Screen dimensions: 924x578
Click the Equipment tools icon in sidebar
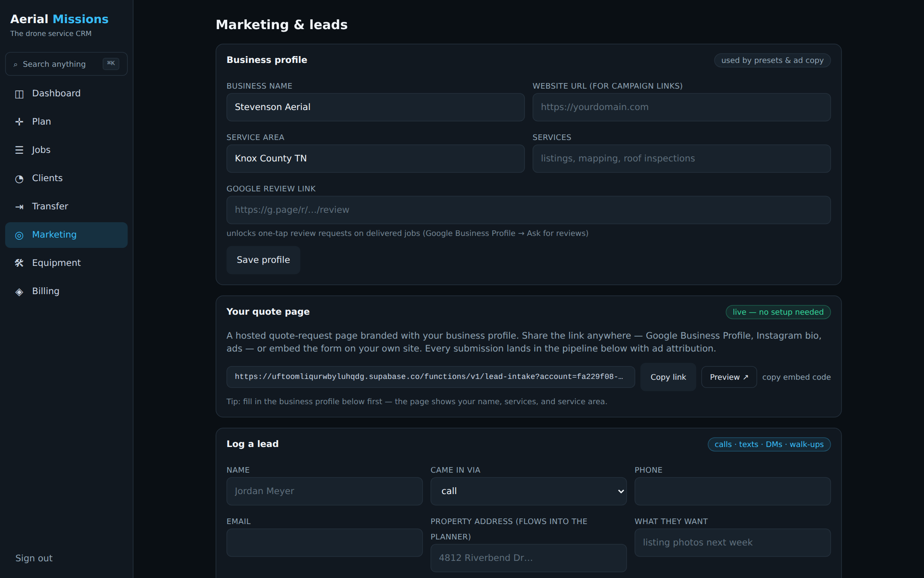click(19, 263)
